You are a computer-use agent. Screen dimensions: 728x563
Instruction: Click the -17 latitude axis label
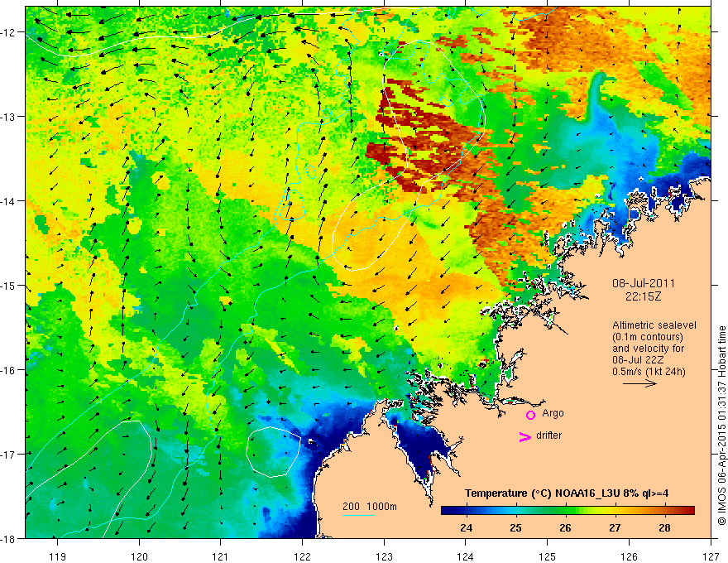point(9,454)
